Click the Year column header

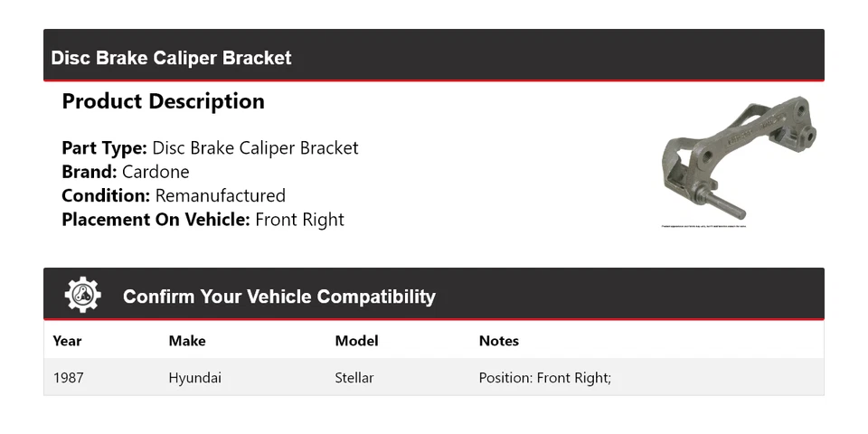tap(67, 341)
